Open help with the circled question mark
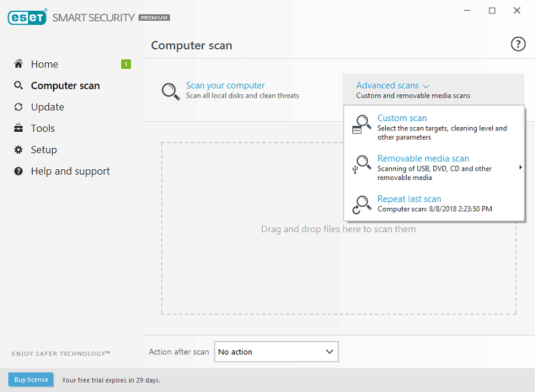The height and width of the screenshot is (392, 535). 518,44
